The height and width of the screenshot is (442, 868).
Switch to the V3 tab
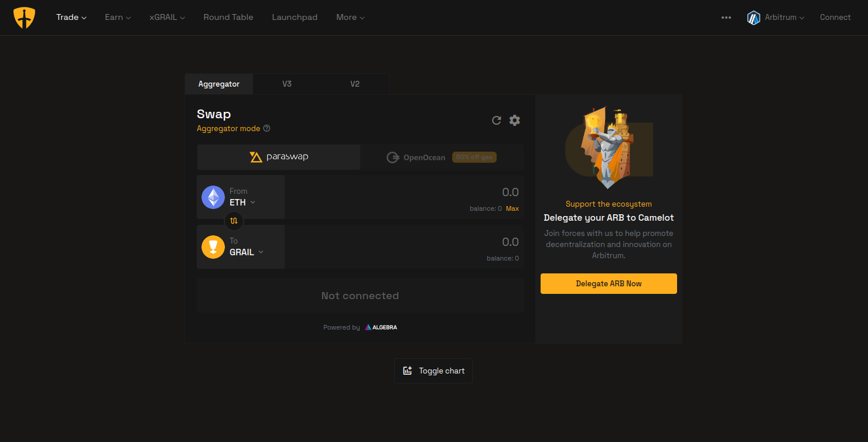(287, 84)
